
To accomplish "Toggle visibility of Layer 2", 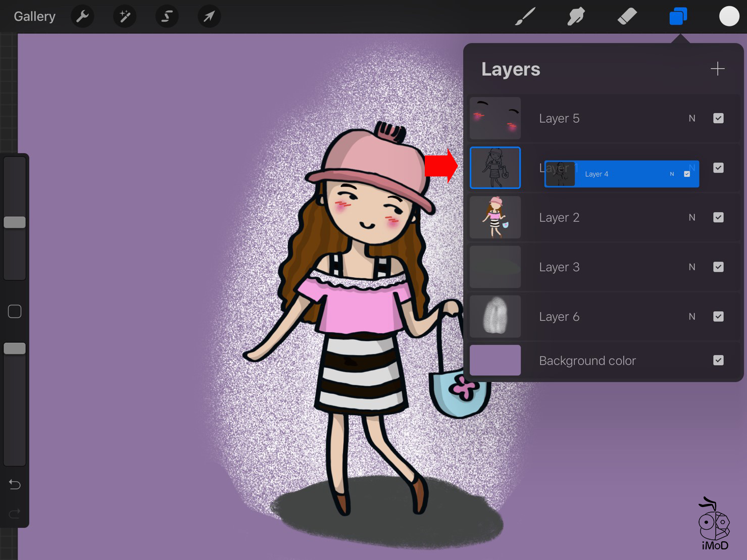I will [718, 217].
